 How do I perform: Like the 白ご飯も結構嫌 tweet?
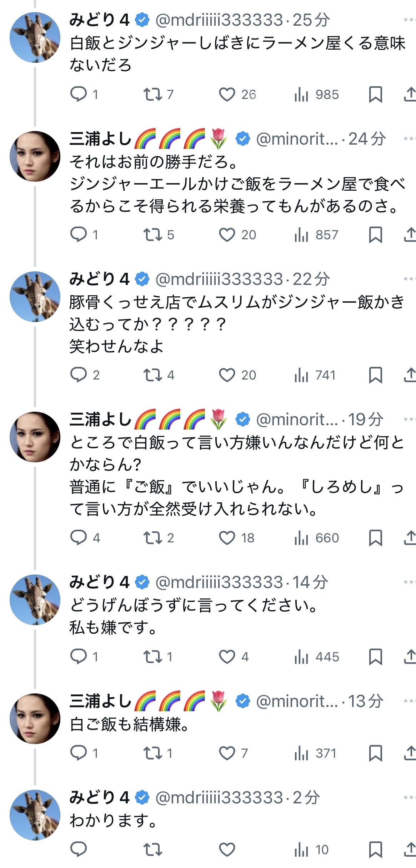point(227,753)
